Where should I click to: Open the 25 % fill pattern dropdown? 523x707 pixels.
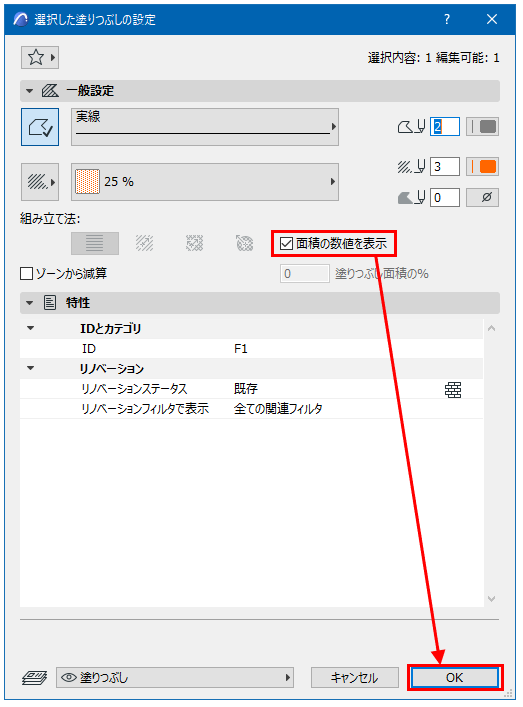205,182
